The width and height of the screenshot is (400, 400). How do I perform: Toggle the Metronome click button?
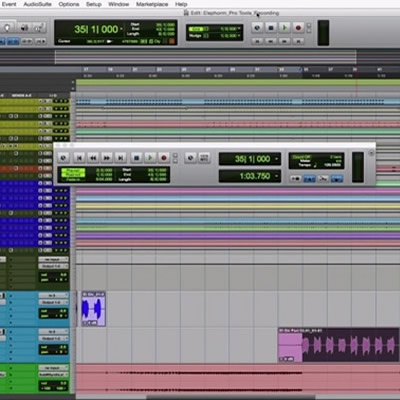(309, 179)
